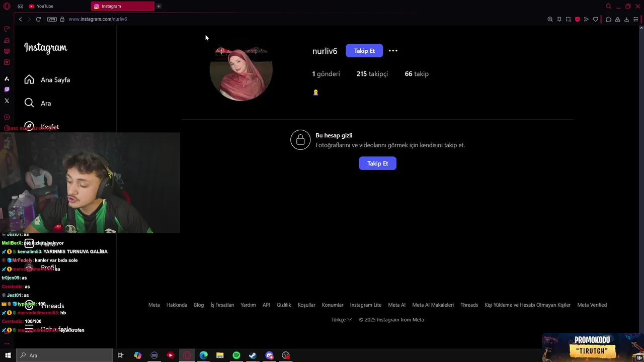Click Takip Et under Bu hesap gizli
Image resolution: width=644 pixels, height=362 pixels.
[x=377, y=163]
